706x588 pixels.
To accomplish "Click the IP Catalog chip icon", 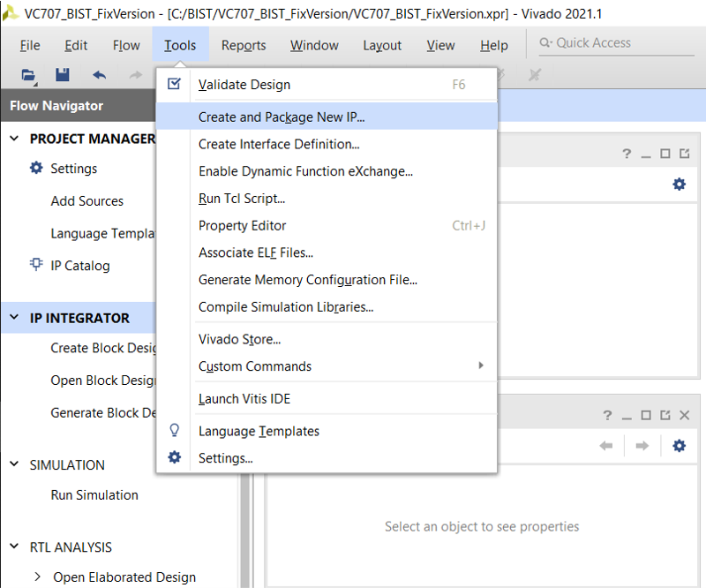I will (x=36, y=265).
